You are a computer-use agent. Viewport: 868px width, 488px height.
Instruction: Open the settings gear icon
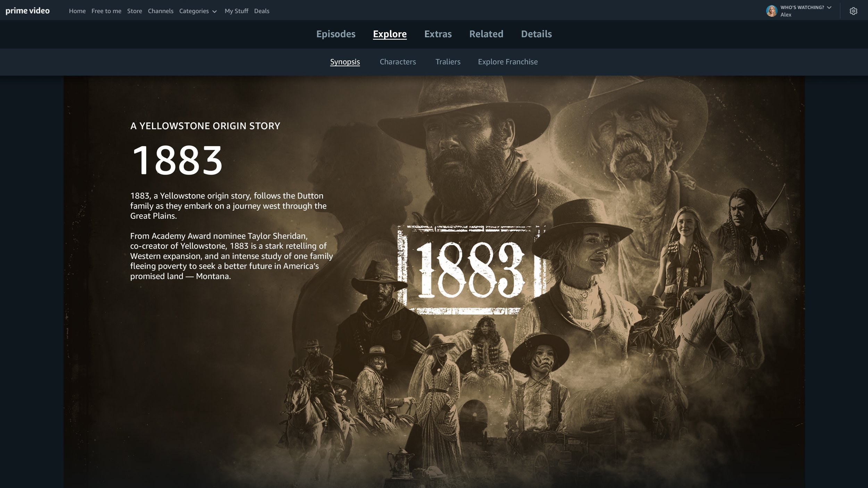pyautogui.click(x=853, y=11)
